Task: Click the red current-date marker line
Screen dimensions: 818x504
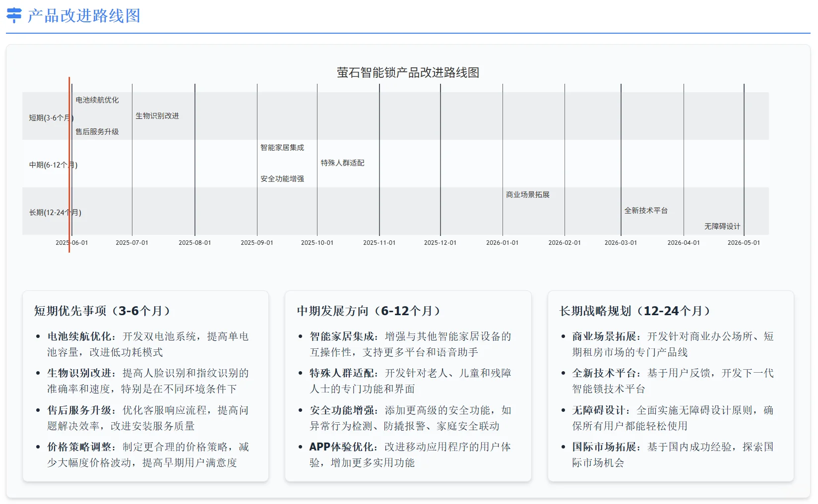Action: pos(69,165)
